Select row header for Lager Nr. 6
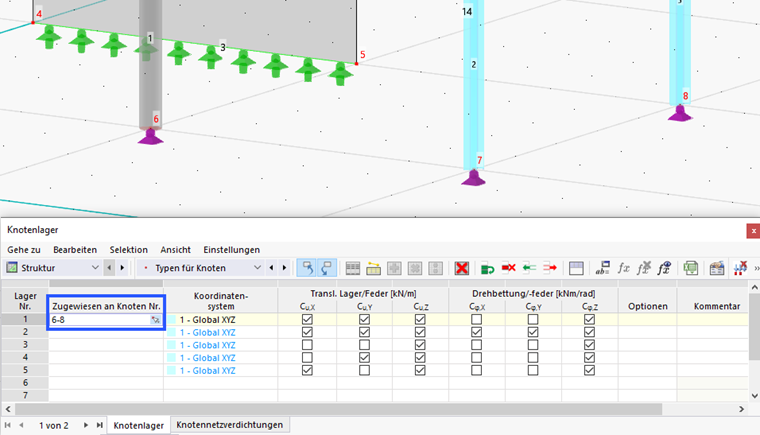This screenshot has height=435, width=760. [x=25, y=383]
